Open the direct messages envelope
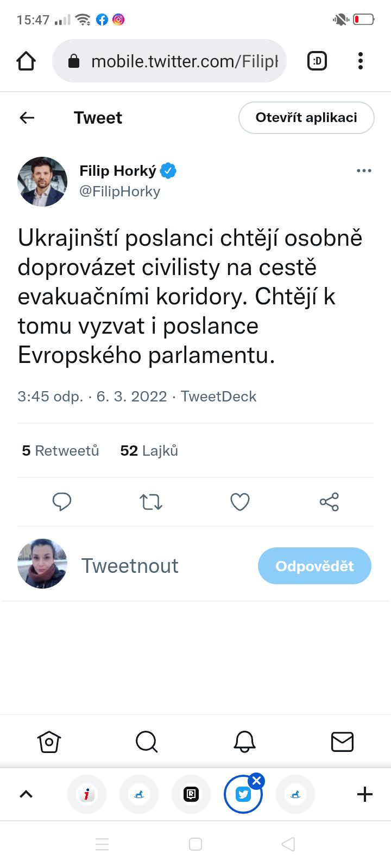This screenshot has width=391, height=868. (x=342, y=742)
